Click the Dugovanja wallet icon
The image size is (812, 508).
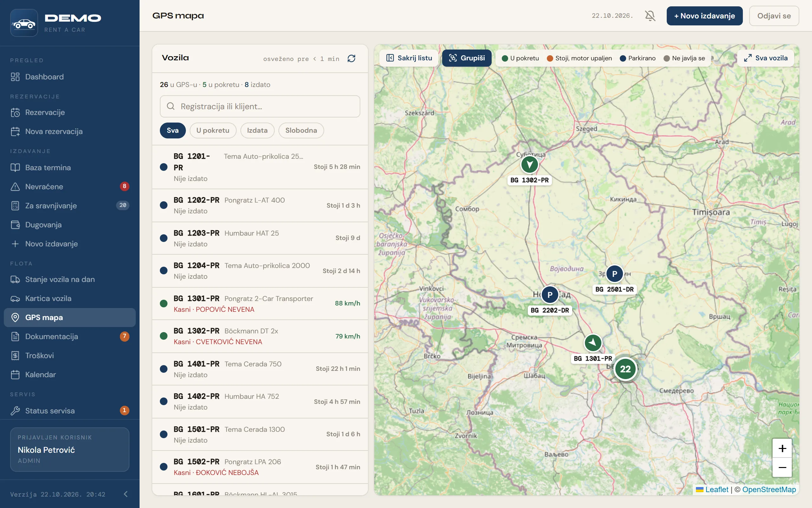click(15, 225)
